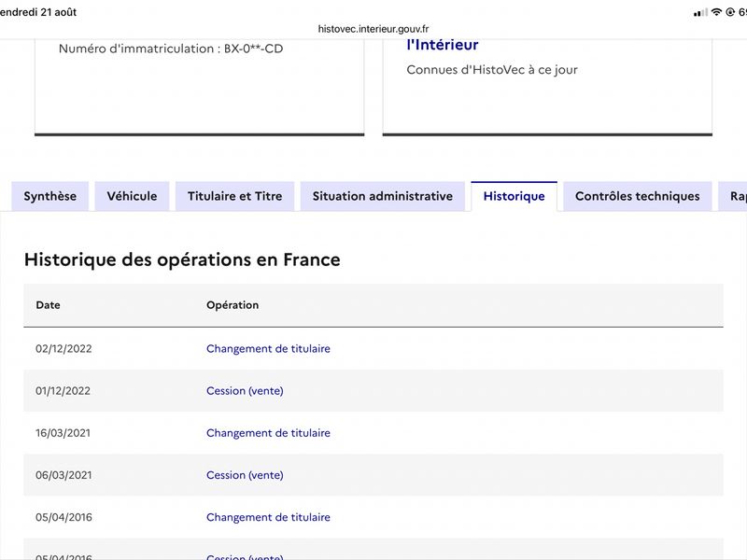747x560 pixels.
Task: Select the Historique tab
Action: tap(514, 196)
